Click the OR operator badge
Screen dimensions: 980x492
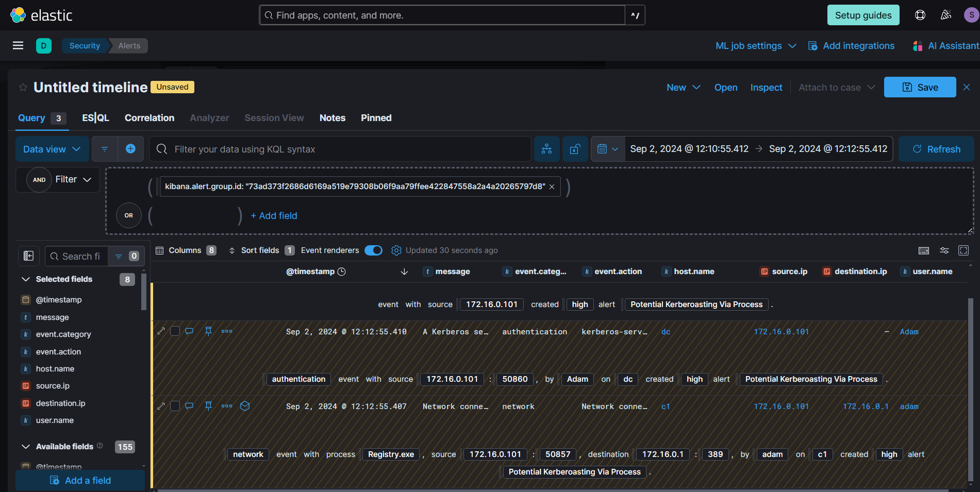click(x=129, y=215)
